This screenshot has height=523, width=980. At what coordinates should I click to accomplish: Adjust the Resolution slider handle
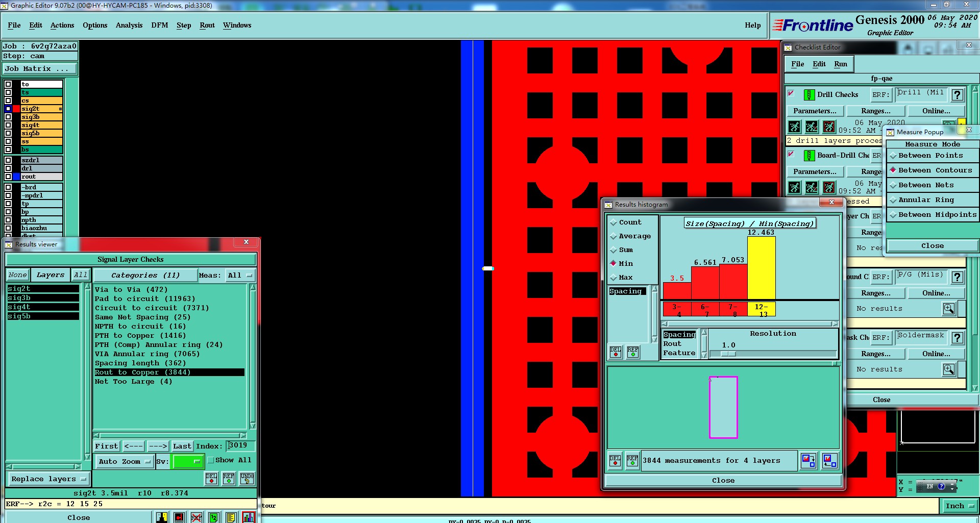[728, 354]
